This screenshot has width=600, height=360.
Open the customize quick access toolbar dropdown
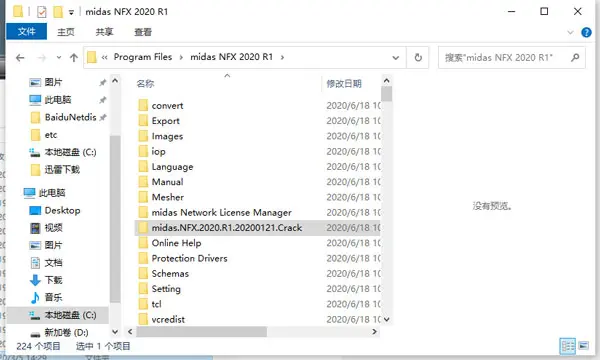[71, 12]
